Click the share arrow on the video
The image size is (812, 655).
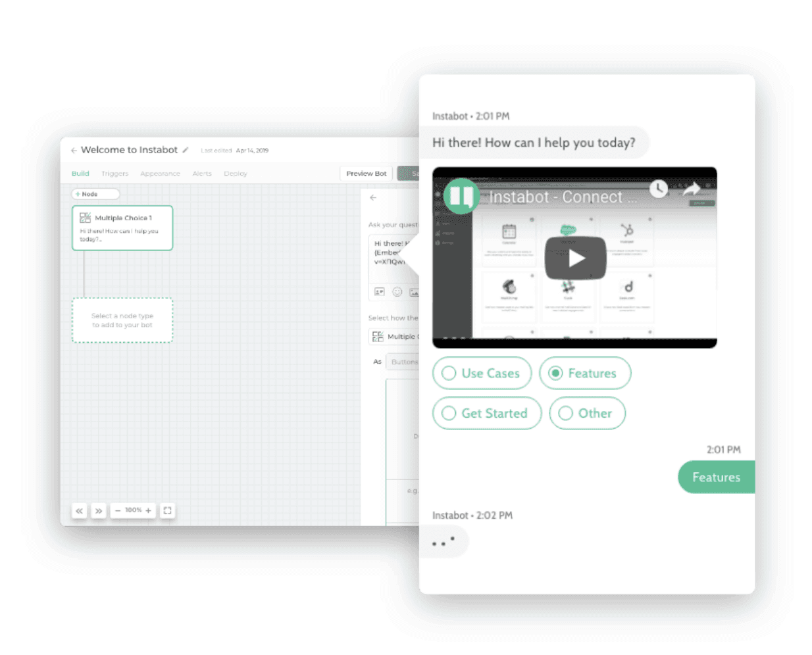click(x=692, y=190)
